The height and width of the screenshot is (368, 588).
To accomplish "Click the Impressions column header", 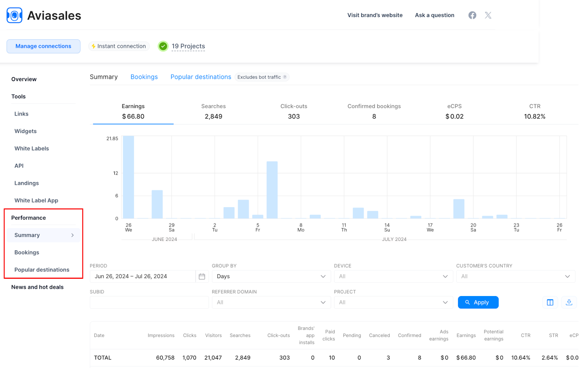I will (x=161, y=335).
